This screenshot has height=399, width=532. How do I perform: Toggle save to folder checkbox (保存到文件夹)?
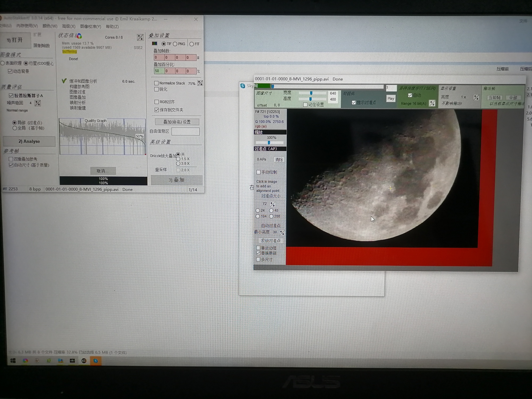tap(157, 110)
